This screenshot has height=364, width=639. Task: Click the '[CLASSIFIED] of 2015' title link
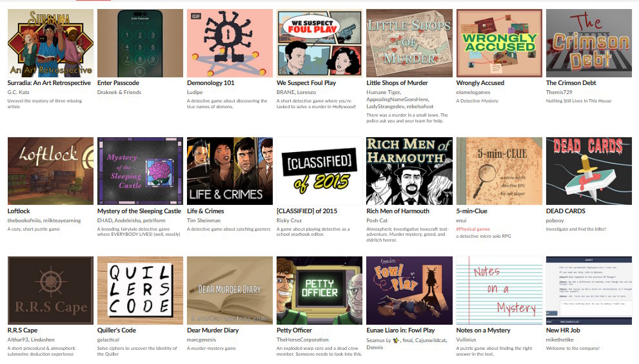pos(307,211)
